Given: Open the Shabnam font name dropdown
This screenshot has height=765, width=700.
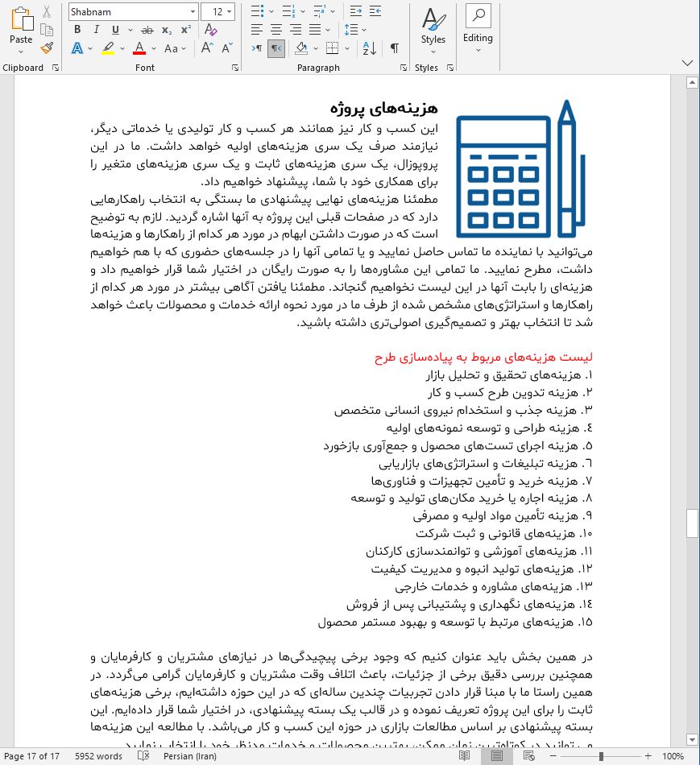Looking at the screenshot, I should pos(191,11).
